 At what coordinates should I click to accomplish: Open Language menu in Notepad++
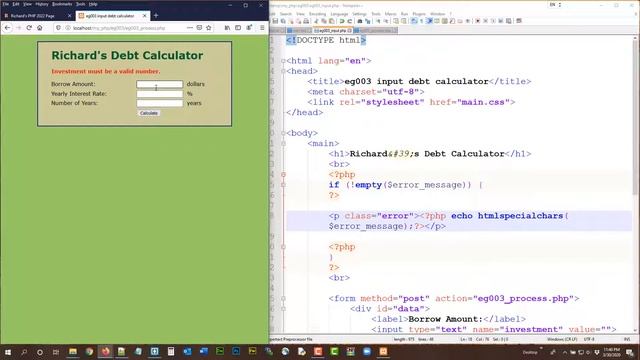pyautogui.click(x=339, y=14)
